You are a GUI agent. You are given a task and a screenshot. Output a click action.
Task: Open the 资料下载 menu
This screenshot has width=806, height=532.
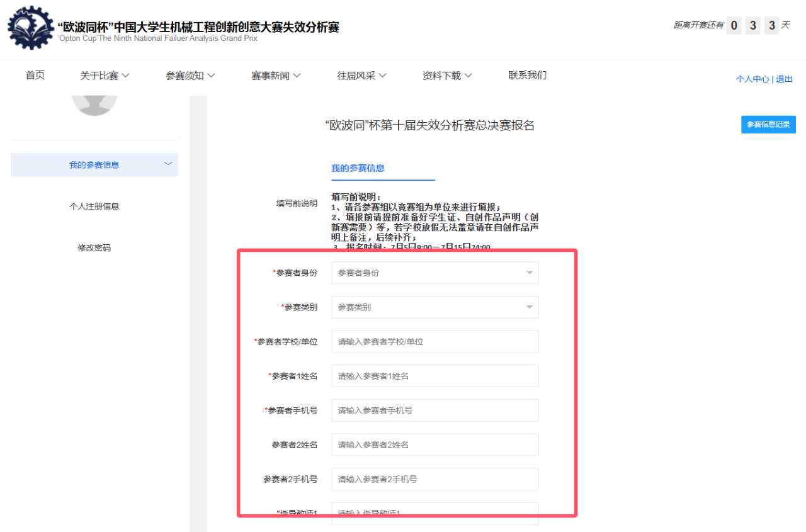(447, 76)
